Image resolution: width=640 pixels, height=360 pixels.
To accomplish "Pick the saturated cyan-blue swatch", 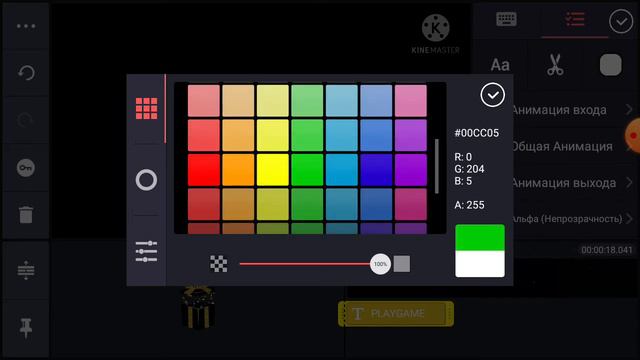I will (x=342, y=170).
